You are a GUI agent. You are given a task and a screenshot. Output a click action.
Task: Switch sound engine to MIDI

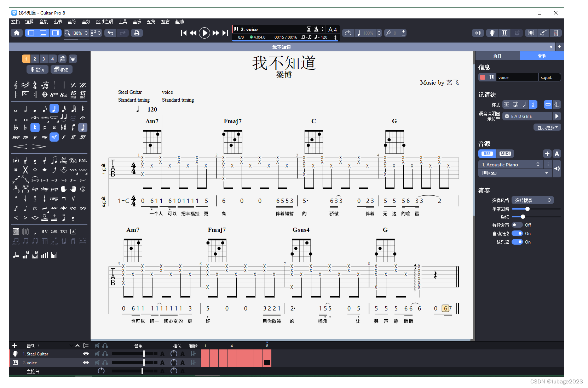[505, 154]
